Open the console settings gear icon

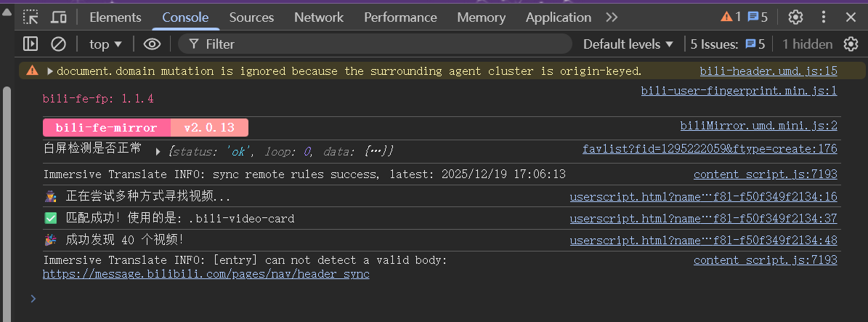coord(851,44)
